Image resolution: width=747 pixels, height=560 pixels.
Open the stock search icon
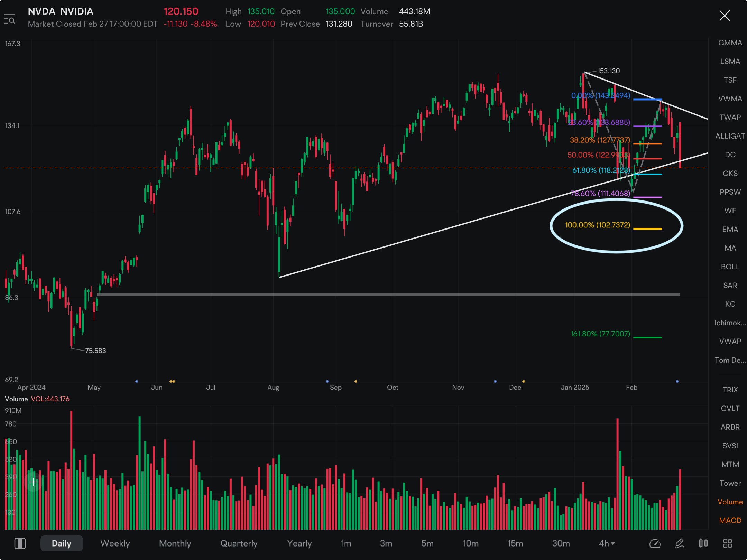(x=9, y=19)
